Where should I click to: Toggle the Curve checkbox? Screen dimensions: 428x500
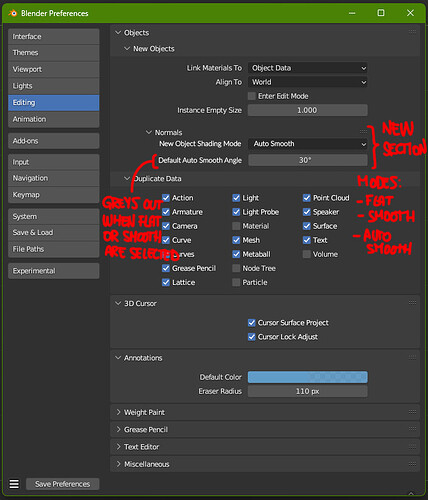[166, 240]
